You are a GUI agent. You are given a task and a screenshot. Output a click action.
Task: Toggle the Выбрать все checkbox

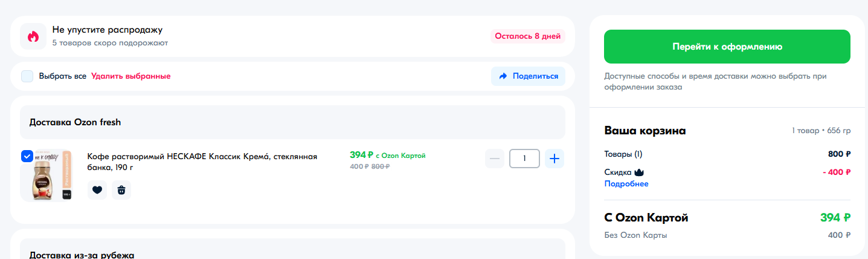[27, 76]
